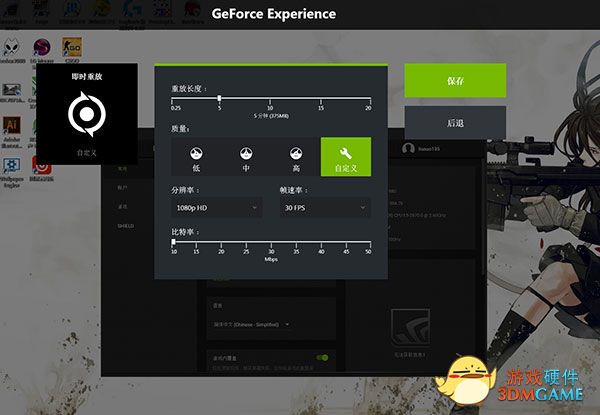Toggle the in-game overlay switch in the background window
The height and width of the screenshot is (415, 600).
(x=322, y=358)
